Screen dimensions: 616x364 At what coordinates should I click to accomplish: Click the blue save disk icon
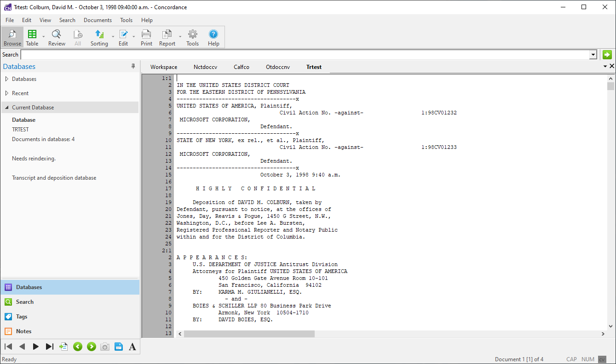(x=119, y=347)
